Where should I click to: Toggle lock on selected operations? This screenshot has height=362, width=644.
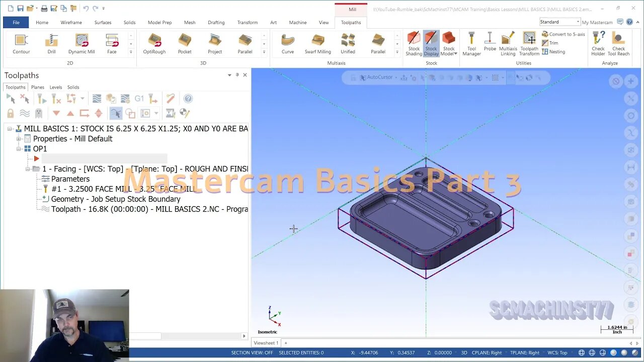tap(11, 113)
